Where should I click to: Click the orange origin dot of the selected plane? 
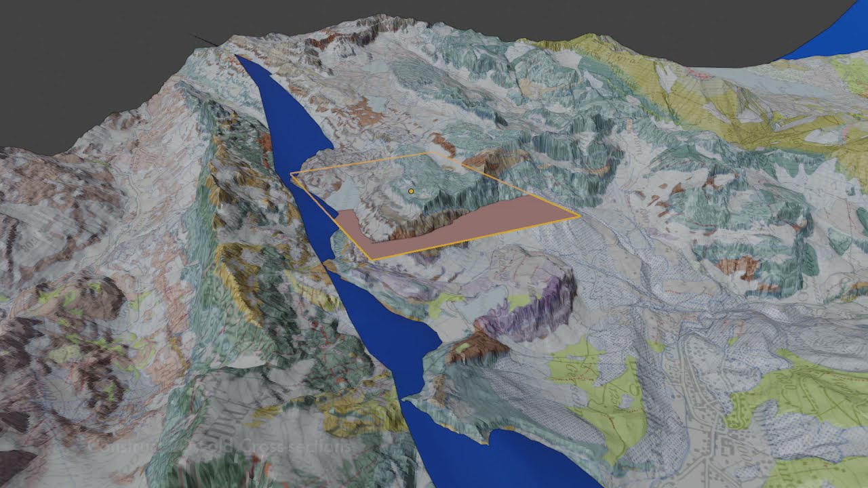tap(412, 192)
